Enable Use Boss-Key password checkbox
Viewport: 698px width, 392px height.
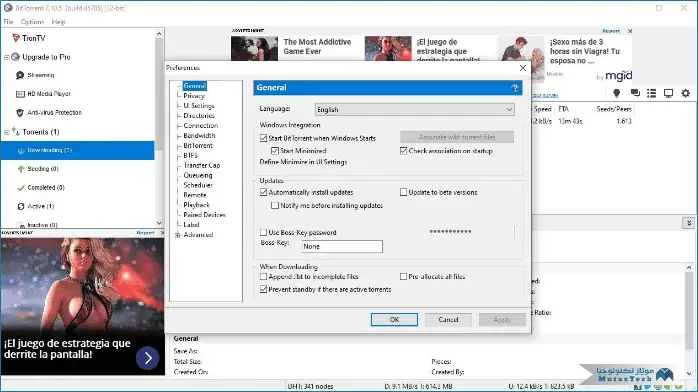(x=264, y=232)
